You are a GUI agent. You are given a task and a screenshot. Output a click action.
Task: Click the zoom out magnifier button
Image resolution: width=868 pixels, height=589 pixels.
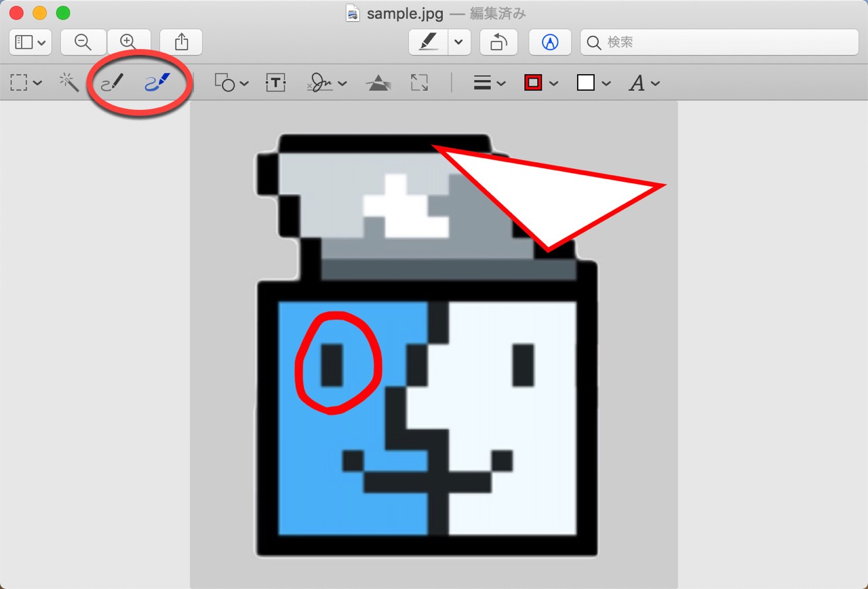pos(83,42)
